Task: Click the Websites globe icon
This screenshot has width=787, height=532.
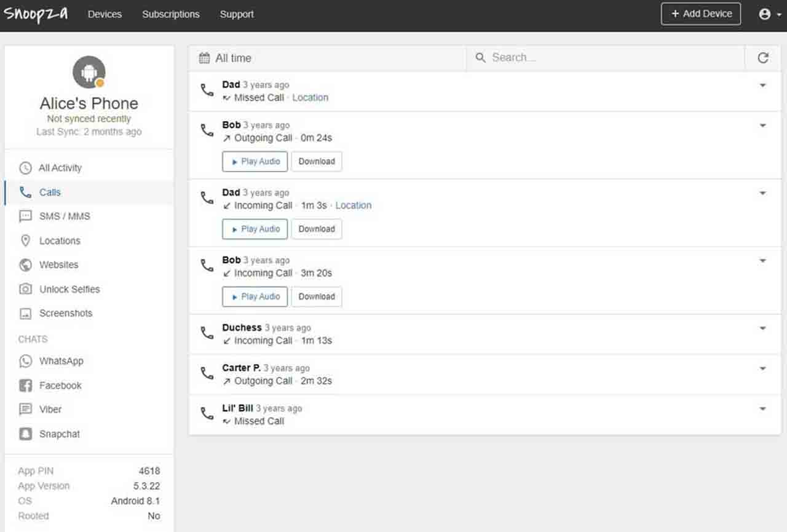Action: pos(25,265)
